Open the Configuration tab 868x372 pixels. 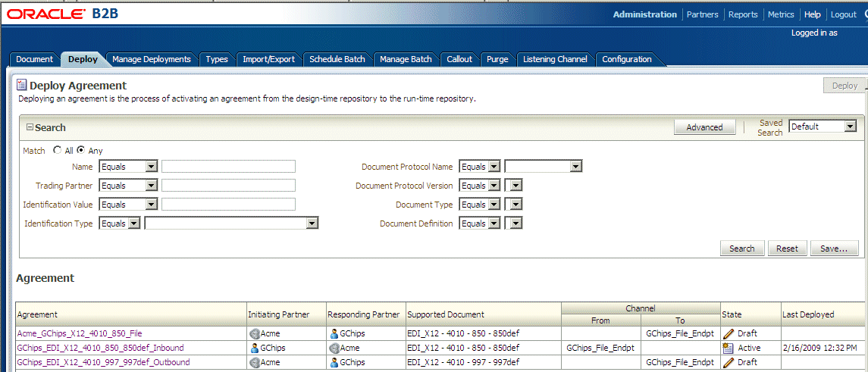pos(627,59)
